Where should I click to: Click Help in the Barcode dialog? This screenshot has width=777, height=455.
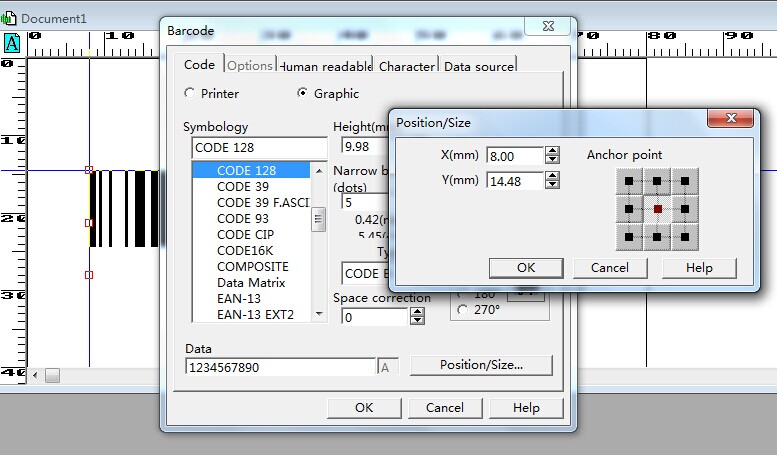coord(526,408)
